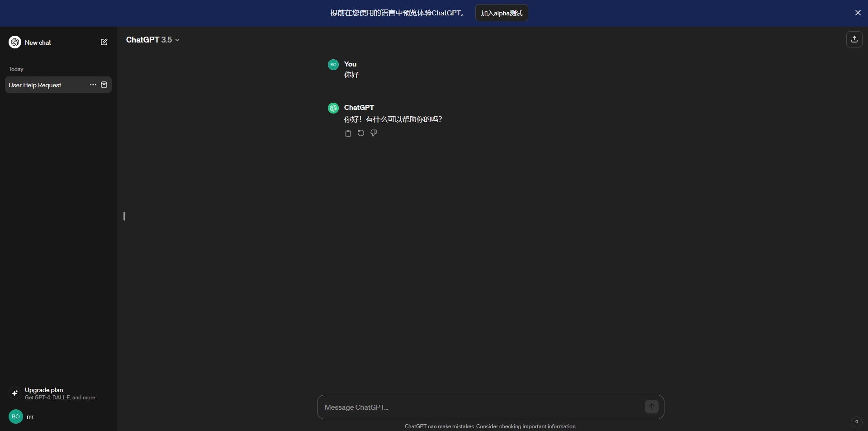Open options menu for User Help Request
This screenshot has height=431, width=868.
pyautogui.click(x=93, y=85)
